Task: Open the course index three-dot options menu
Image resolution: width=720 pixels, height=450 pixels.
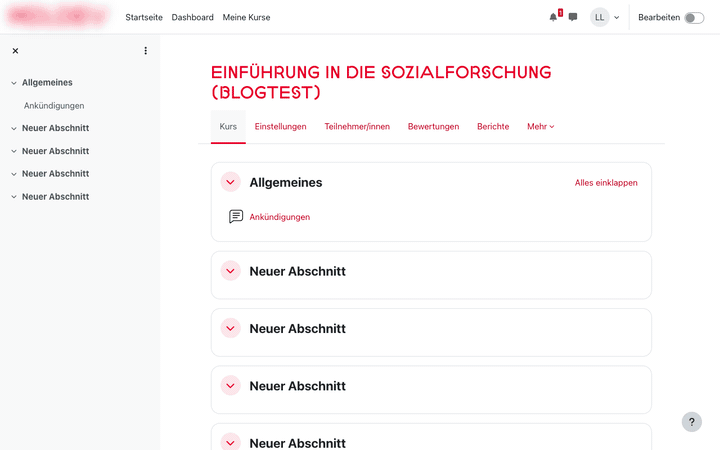Action: pos(146,51)
